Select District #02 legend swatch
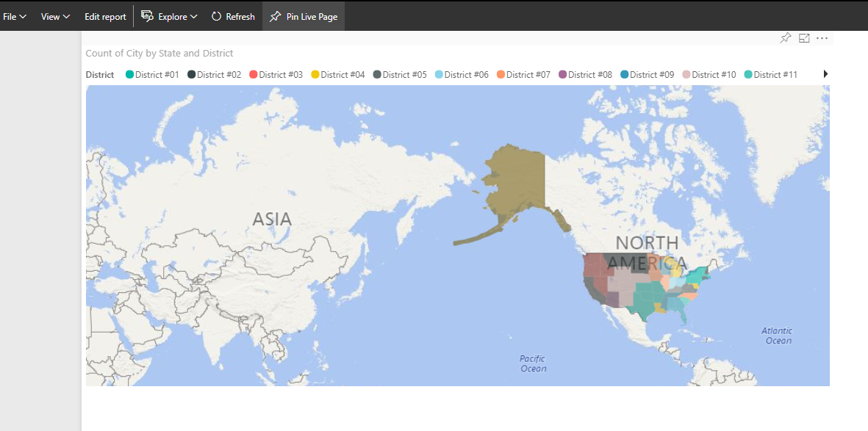Viewport: 868px width, 431px height. coord(192,75)
